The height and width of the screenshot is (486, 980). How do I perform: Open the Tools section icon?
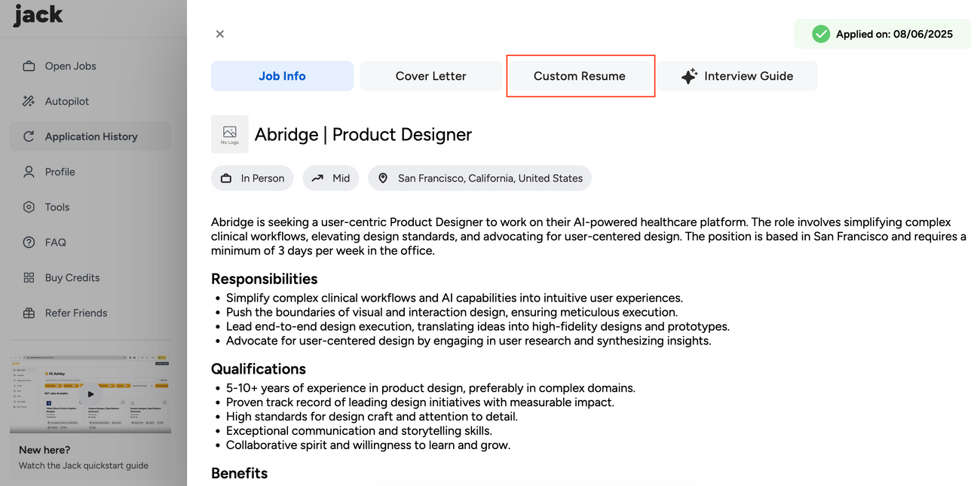[x=29, y=206]
